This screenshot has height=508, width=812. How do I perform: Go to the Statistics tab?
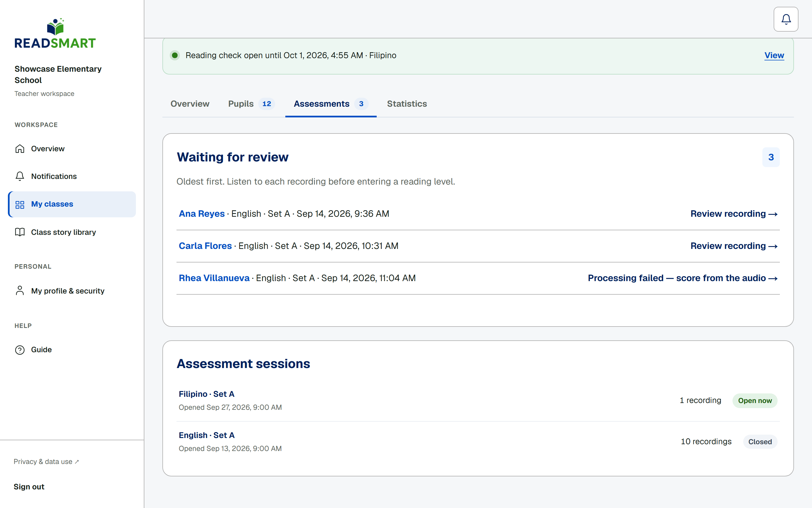[407, 104]
